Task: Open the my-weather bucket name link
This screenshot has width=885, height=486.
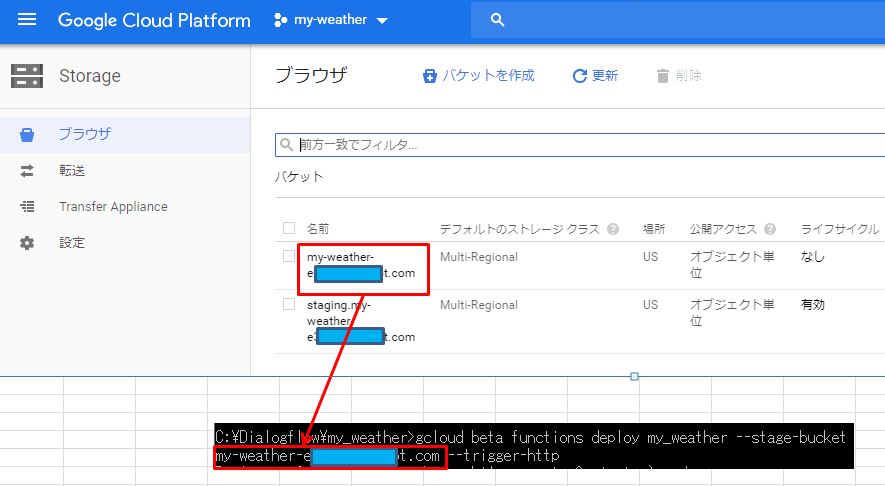Action: click(361, 265)
